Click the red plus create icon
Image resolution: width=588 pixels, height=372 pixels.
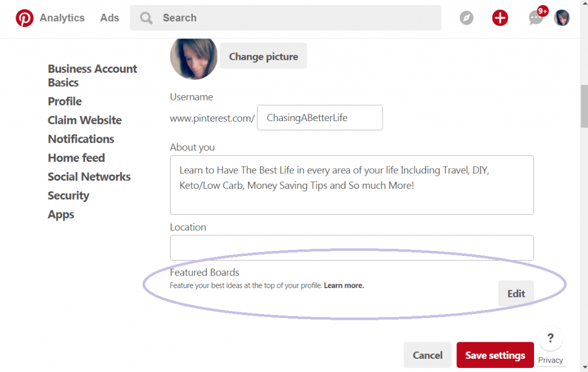pos(500,18)
